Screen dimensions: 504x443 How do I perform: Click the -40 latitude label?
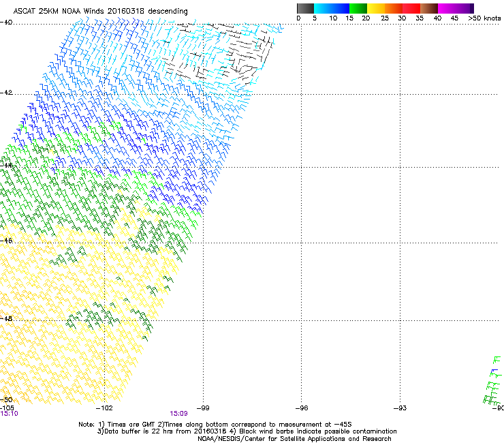[x=6, y=22]
